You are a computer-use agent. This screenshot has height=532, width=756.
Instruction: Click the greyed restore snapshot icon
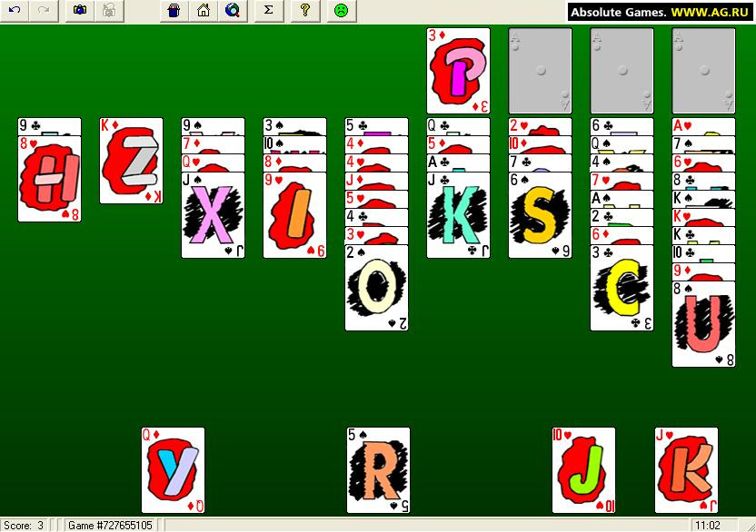(109, 11)
